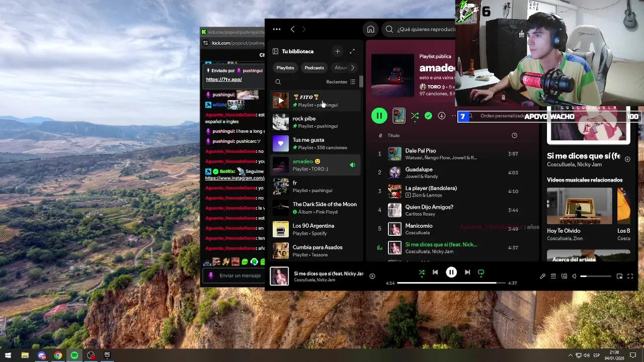644x362 pixels.
Task: Select the track Dale Pal Piso
Action: [453, 154]
